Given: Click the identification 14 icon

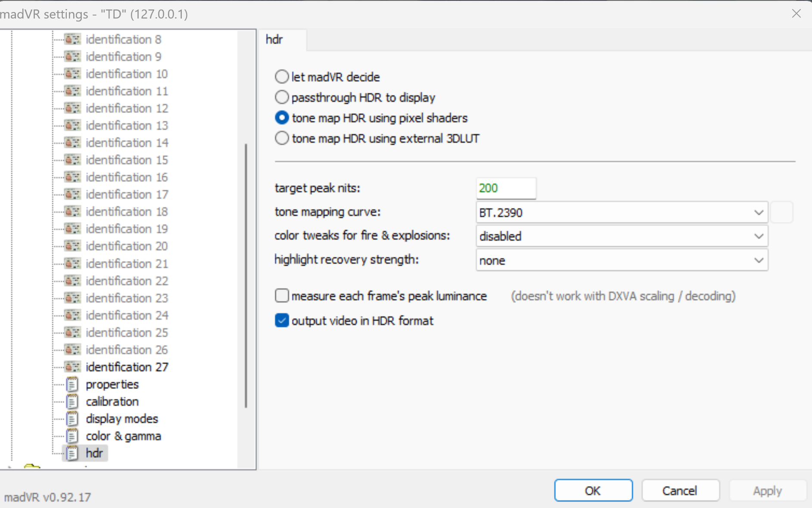Looking at the screenshot, I should click(x=72, y=142).
